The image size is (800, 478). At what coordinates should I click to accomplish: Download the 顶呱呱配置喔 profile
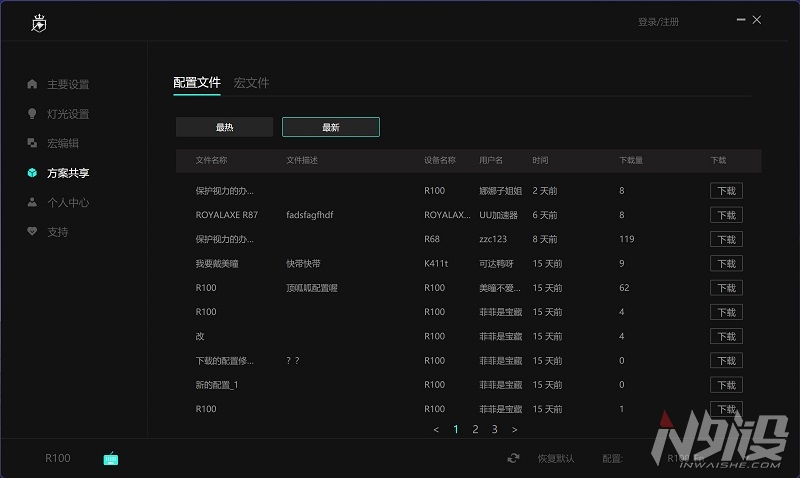pyautogui.click(x=727, y=288)
